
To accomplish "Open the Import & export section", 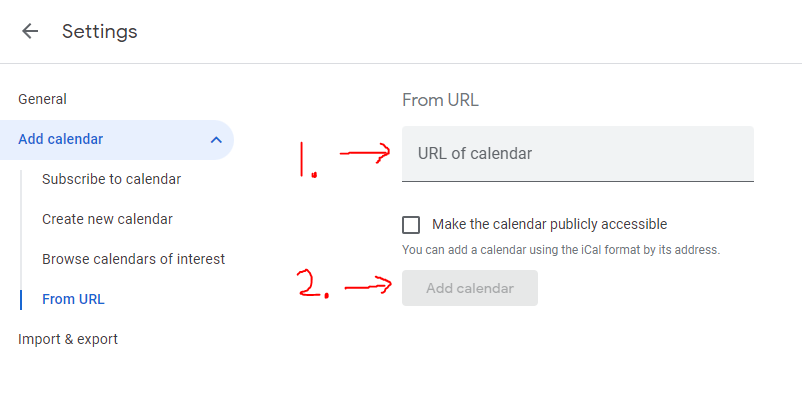I will (x=68, y=339).
